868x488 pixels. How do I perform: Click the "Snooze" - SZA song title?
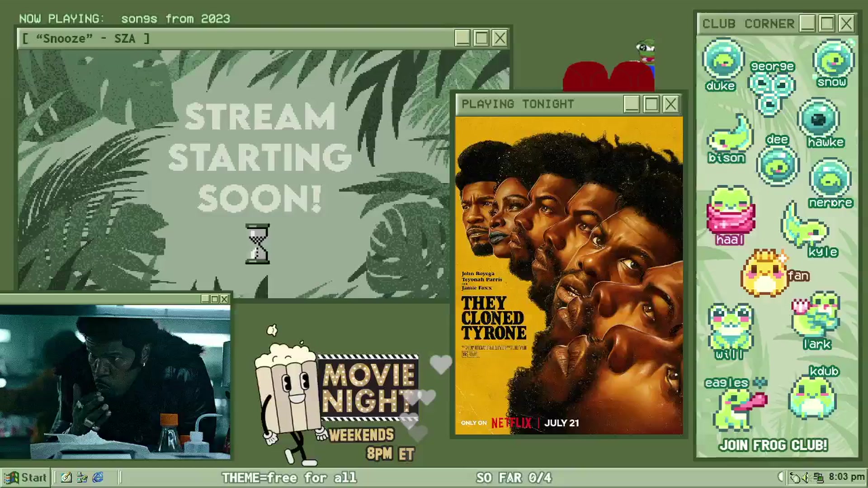86,39
